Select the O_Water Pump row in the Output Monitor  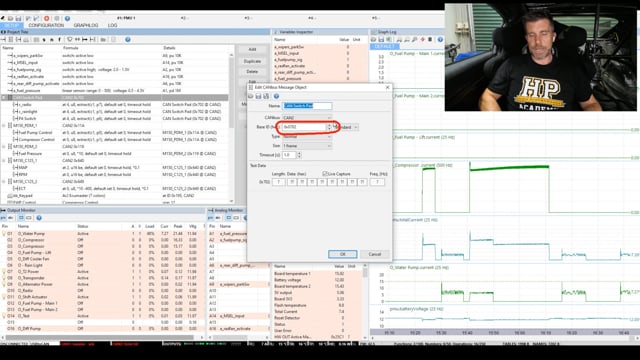pyautogui.click(x=102, y=234)
